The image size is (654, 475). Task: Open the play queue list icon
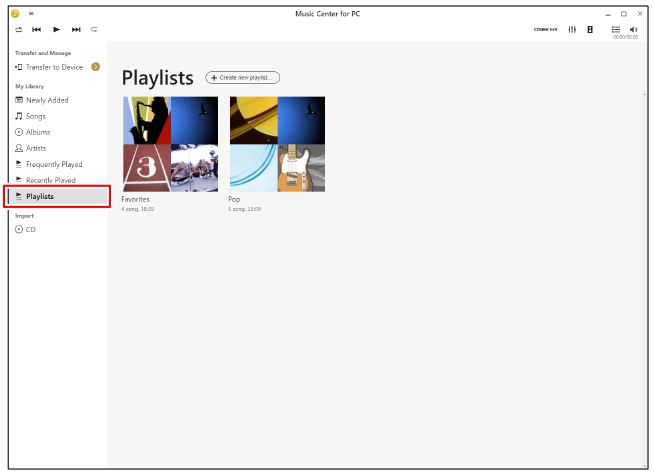pos(616,30)
